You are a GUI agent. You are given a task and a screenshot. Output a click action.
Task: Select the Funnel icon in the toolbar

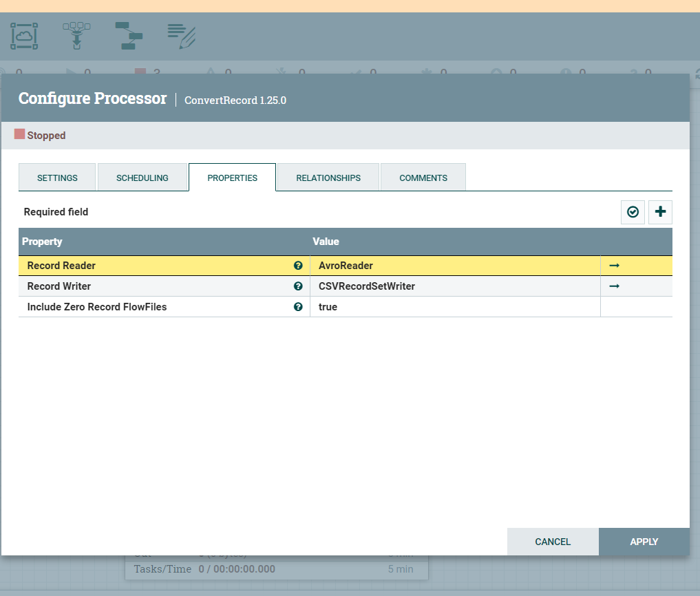click(x=76, y=36)
